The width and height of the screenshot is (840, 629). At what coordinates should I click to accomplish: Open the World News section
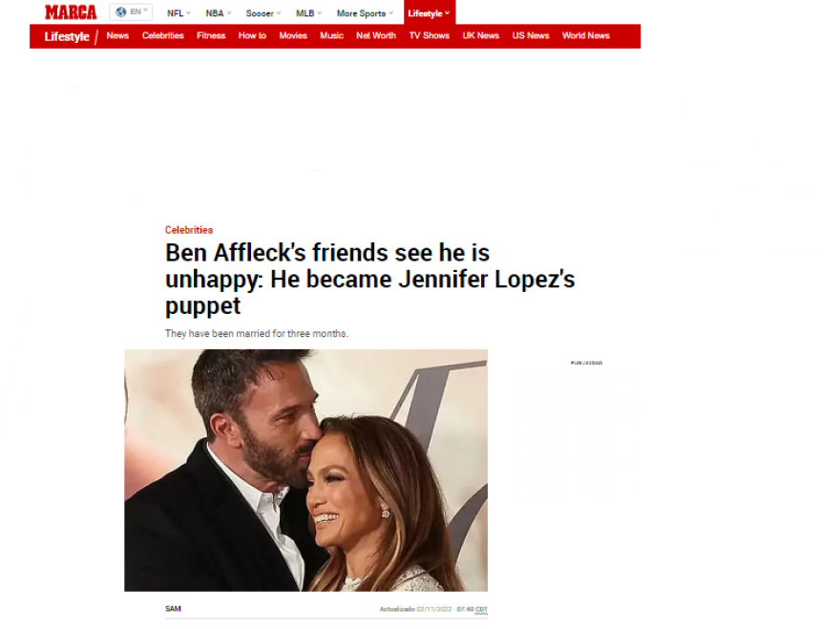(585, 36)
